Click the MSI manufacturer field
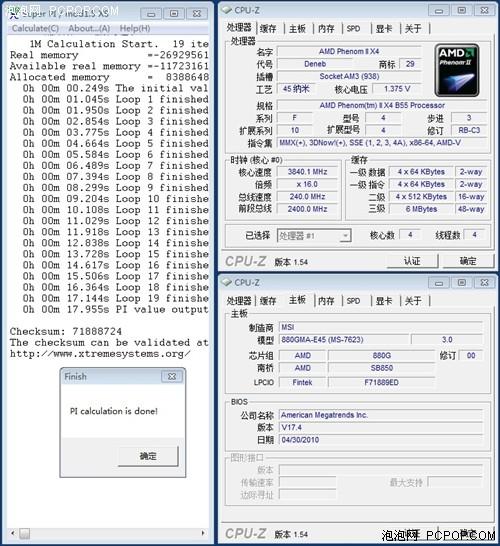Image resolution: width=500 pixels, height=546 pixels. point(381,327)
